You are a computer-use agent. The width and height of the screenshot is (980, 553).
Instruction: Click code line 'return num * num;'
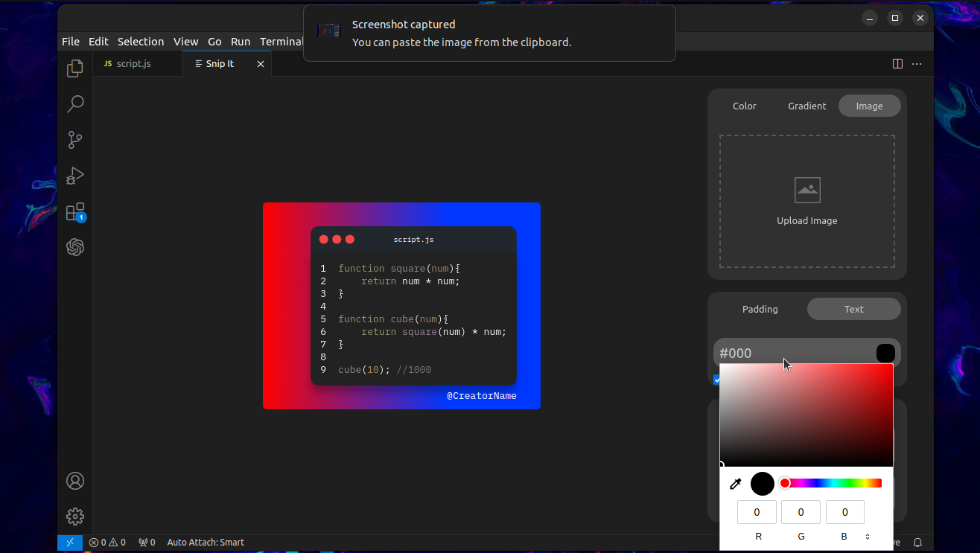[411, 281]
